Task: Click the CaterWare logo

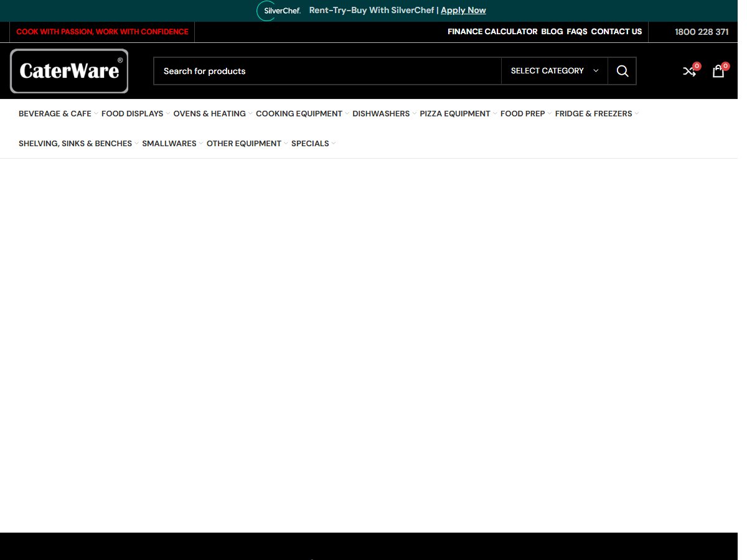Action: coord(69,71)
